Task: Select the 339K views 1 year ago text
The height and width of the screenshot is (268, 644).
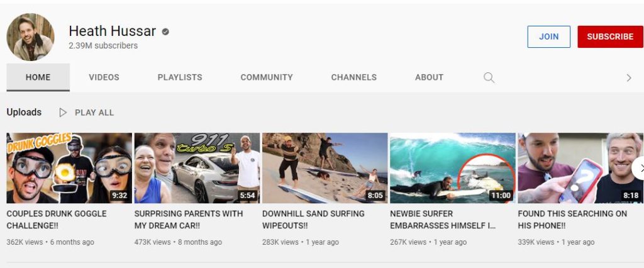Action: [x=556, y=242]
